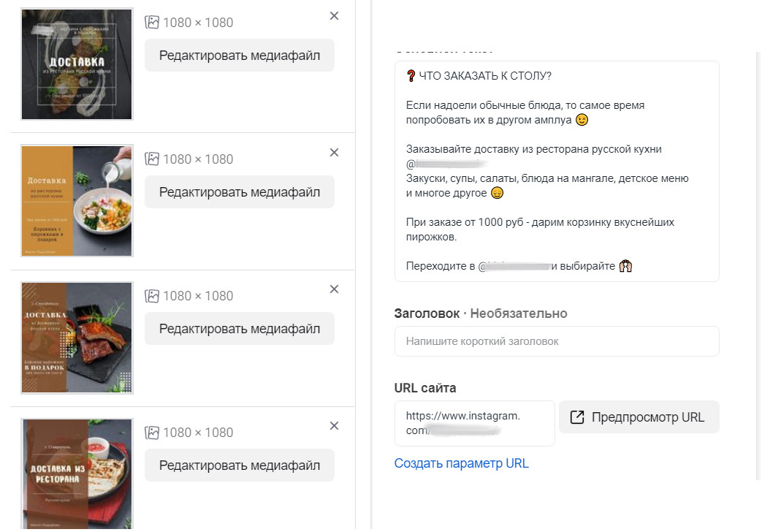Edit media file for ribs image

click(240, 329)
